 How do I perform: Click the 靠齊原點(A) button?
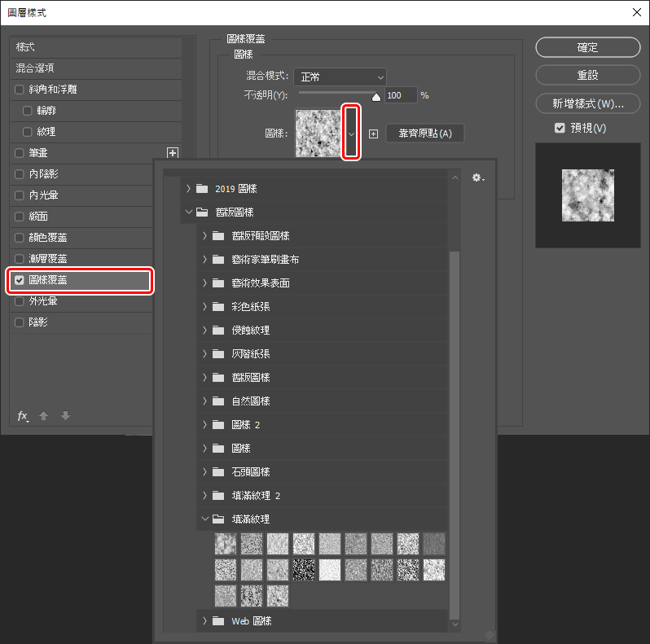coord(424,134)
